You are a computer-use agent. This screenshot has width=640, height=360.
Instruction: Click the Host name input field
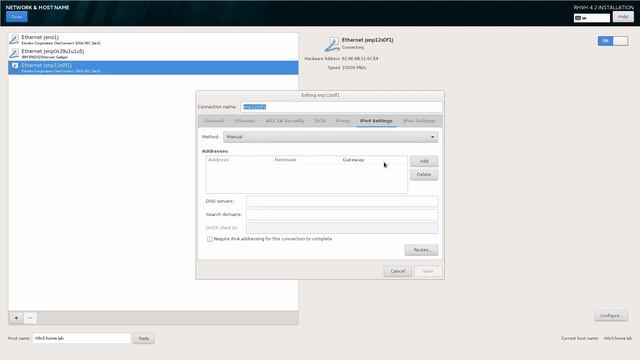point(82,338)
